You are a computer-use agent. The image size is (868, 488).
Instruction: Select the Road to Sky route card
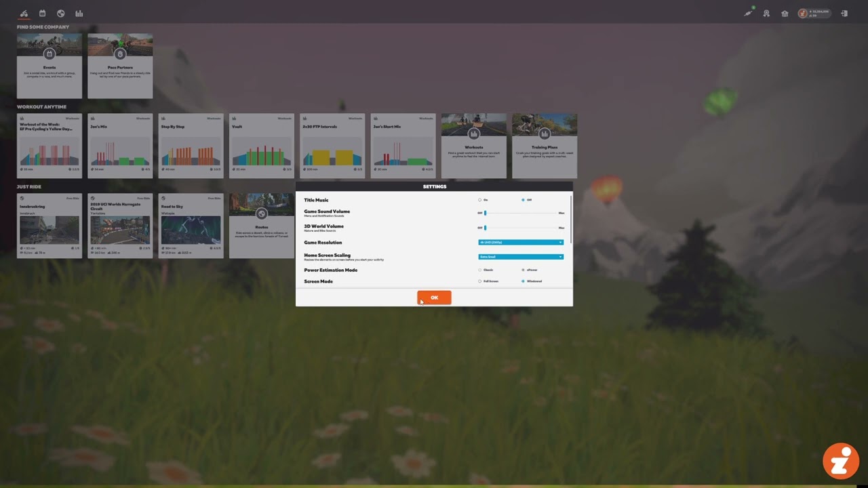191,226
